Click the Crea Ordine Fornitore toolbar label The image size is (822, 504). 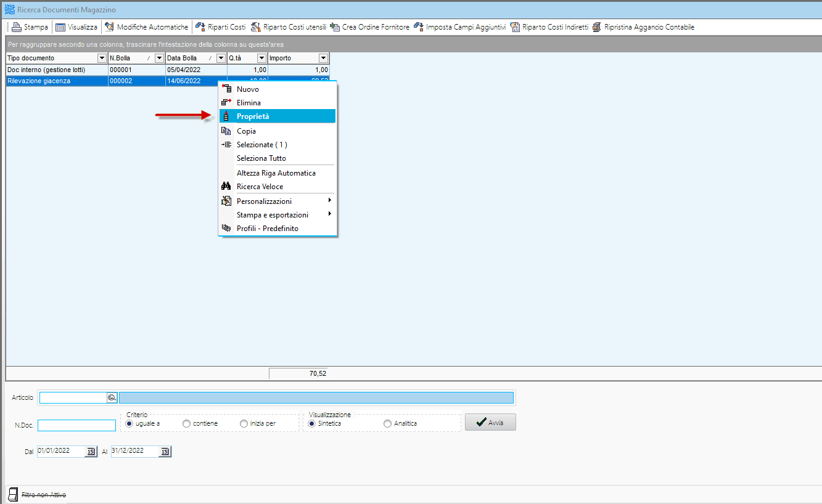(376, 27)
